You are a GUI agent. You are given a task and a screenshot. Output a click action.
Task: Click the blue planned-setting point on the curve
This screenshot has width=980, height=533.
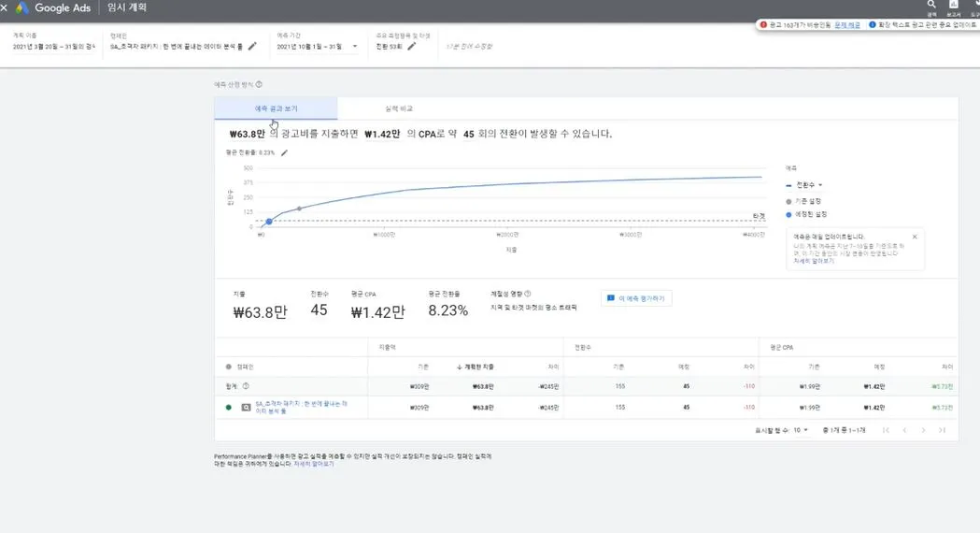point(269,222)
